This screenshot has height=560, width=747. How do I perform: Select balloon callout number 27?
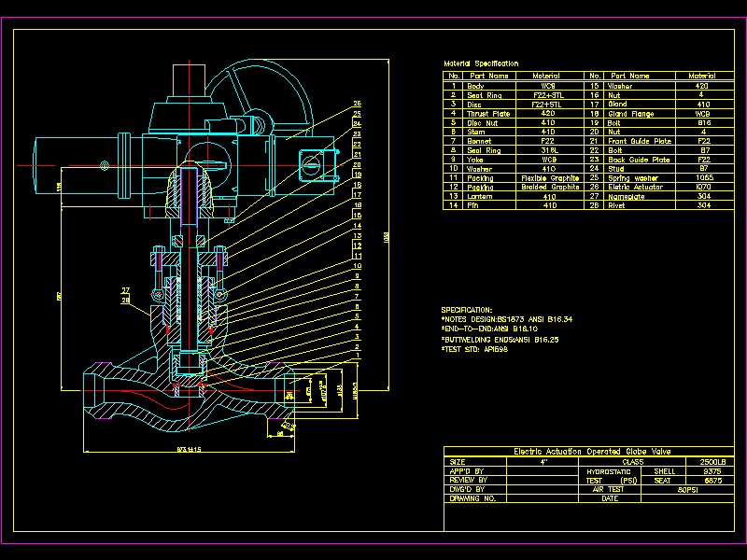point(125,288)
